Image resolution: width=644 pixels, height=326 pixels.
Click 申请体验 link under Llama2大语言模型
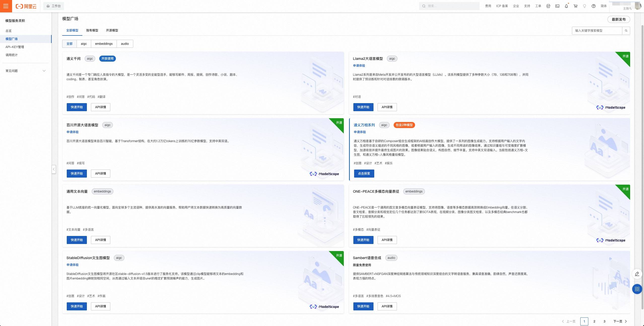359,66
